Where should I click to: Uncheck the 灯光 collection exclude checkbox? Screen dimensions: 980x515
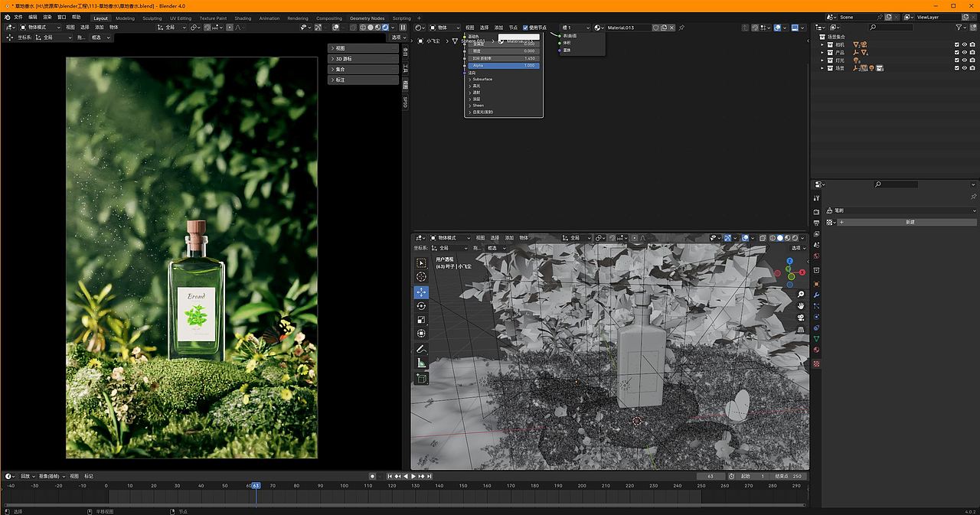(x=956, y=60)
